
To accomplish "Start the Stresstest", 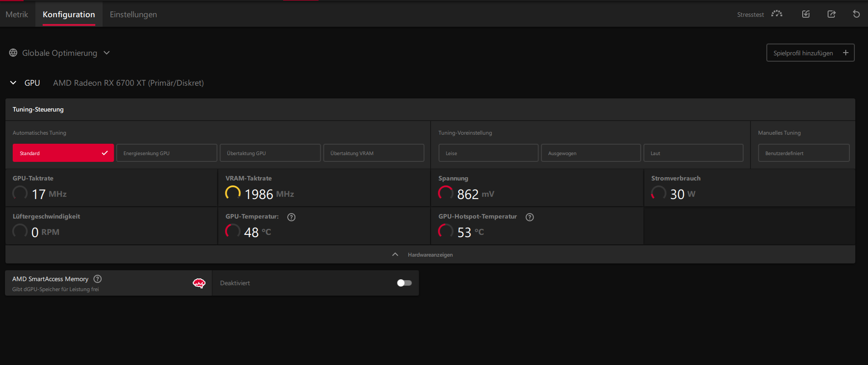I will point(750,15).
